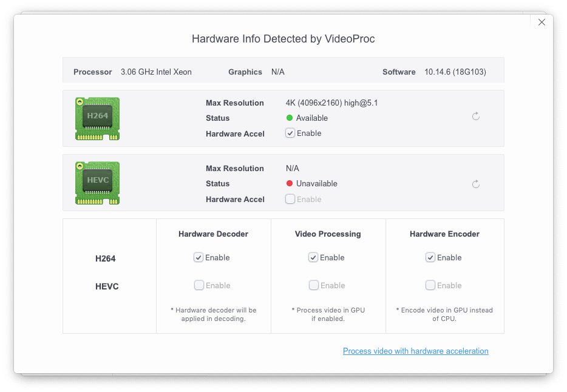
Task: Click the Unavailable status text
Action: [x=317, y=183]
